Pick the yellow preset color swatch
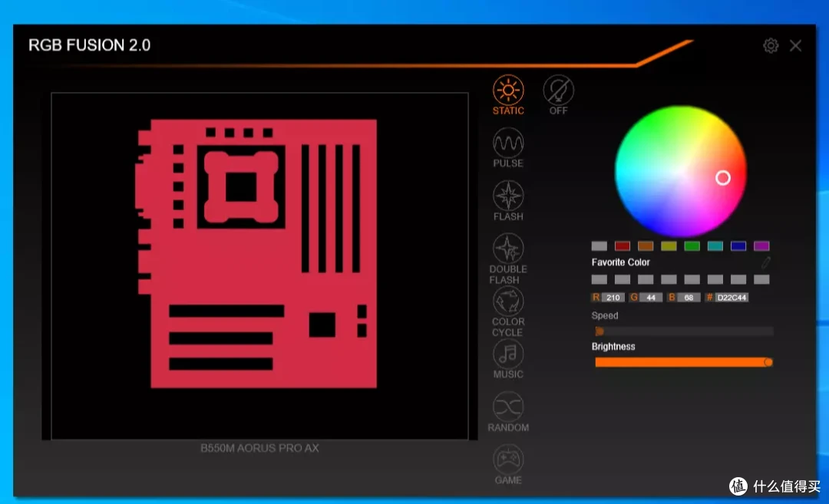829x504 pixels. (x=669, y=245)
